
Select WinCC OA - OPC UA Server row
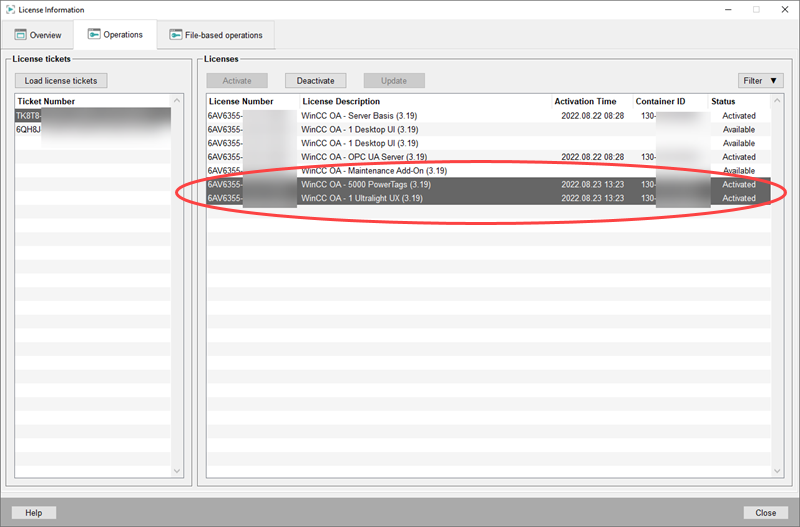488,157
